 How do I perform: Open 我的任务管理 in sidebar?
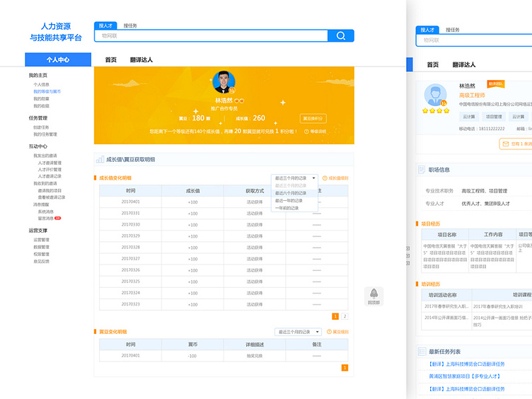click(45, 134)
